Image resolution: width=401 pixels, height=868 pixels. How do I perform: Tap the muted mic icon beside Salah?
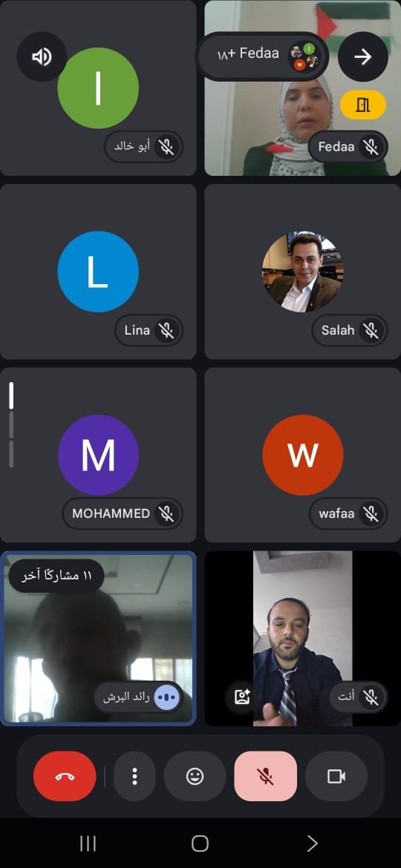[x=371, y=330]
